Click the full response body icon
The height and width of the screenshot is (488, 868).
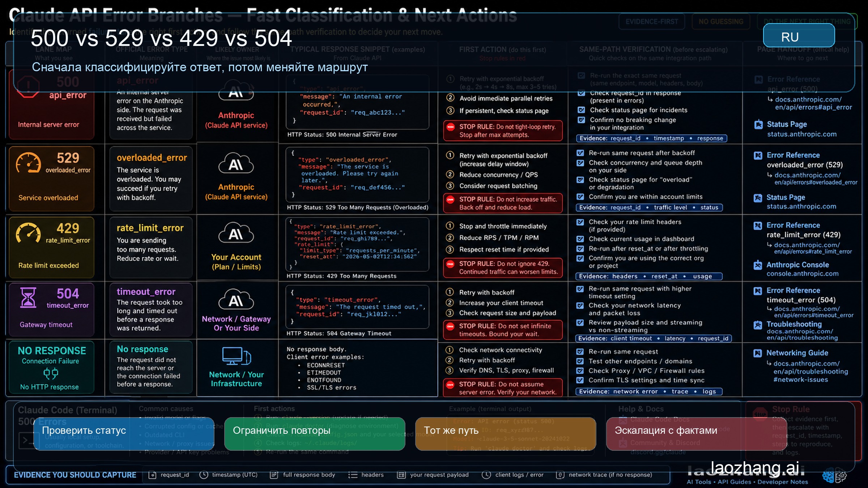274,475
